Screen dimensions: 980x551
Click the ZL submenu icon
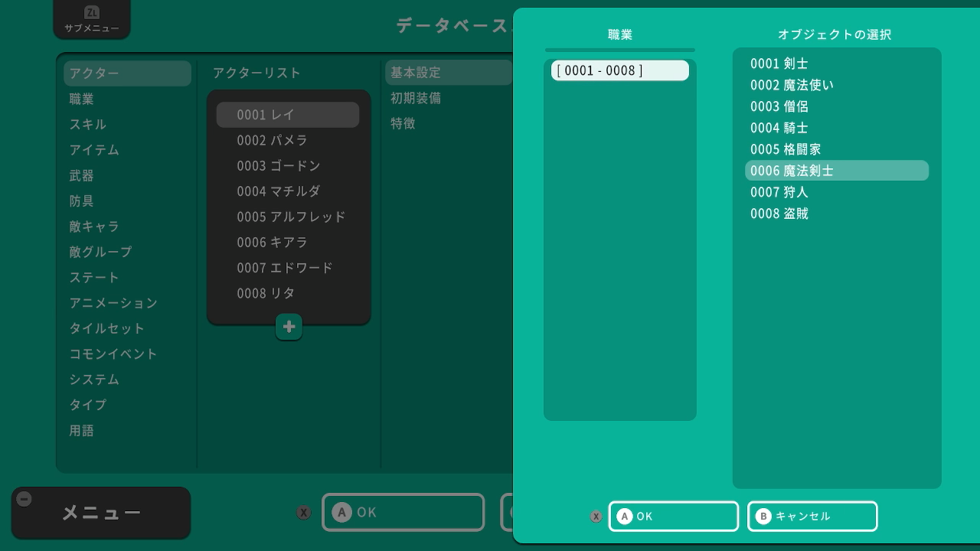coord(92,12)
